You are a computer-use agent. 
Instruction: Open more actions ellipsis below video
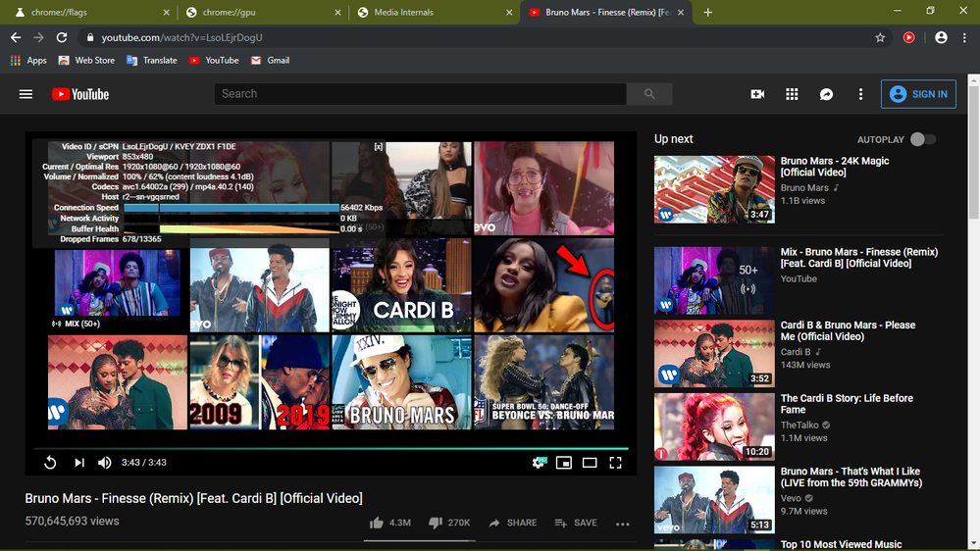point(623,524)
